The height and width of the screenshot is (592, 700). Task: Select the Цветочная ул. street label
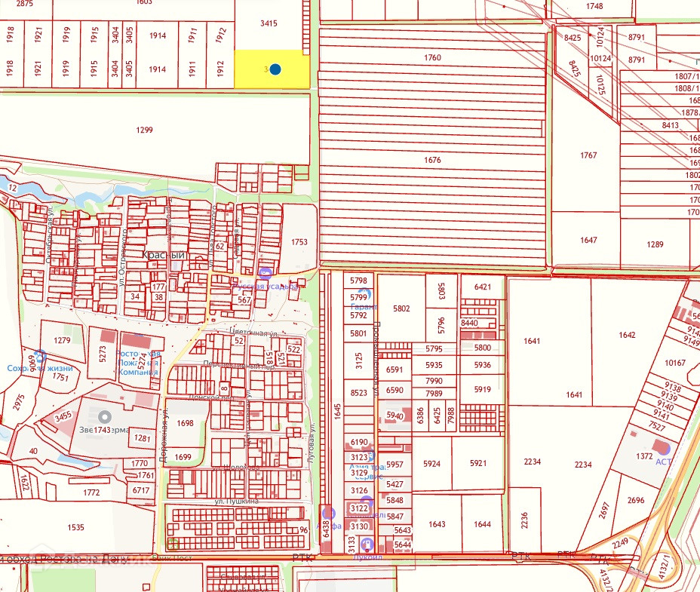point(253,333)
